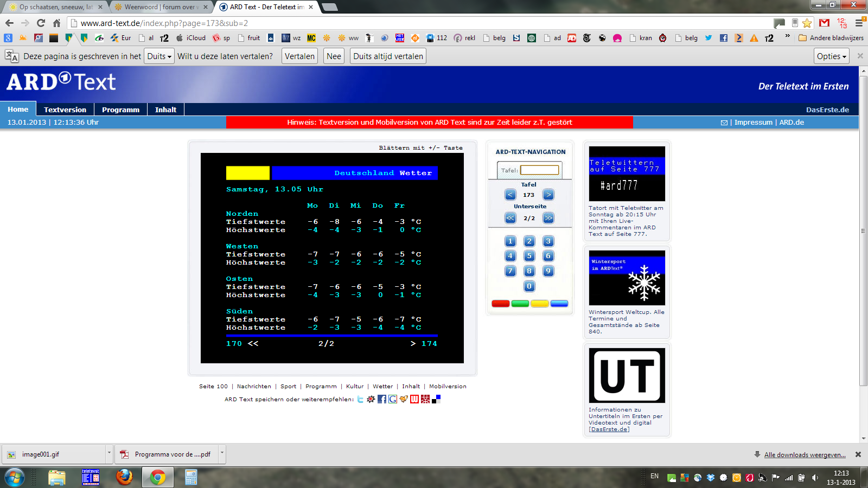Share ARD Text on Twitter

[360, 399]
